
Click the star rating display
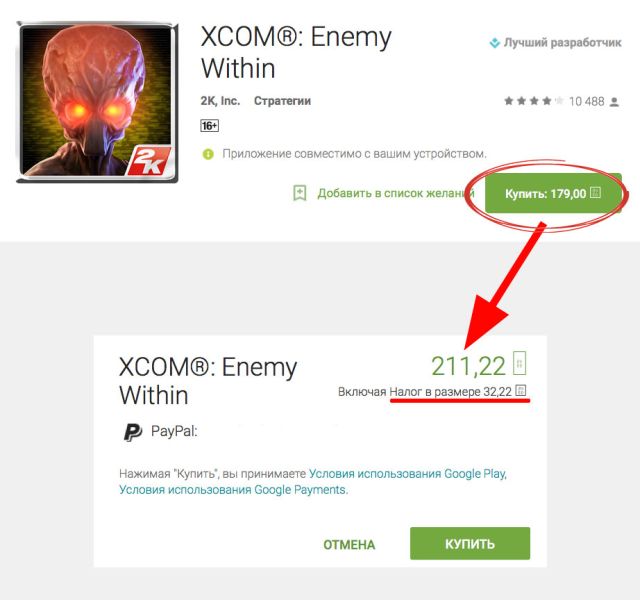(x=533, y=101)
